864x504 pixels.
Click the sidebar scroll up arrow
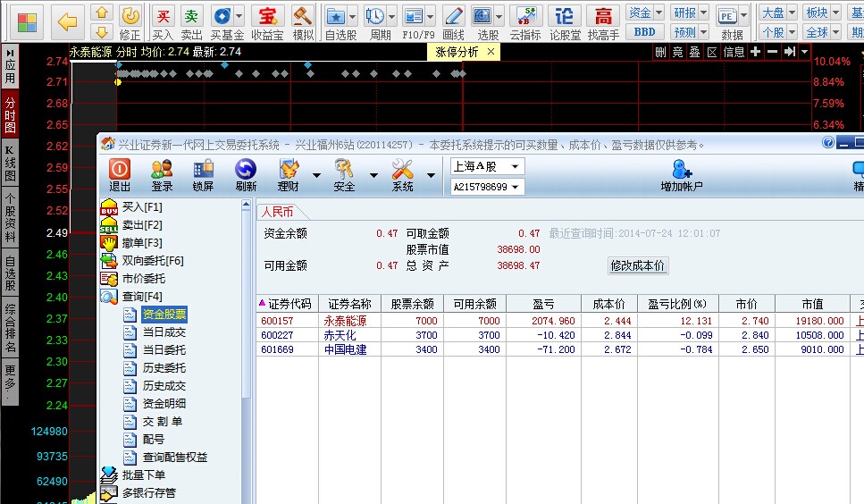tap(246, 205)
